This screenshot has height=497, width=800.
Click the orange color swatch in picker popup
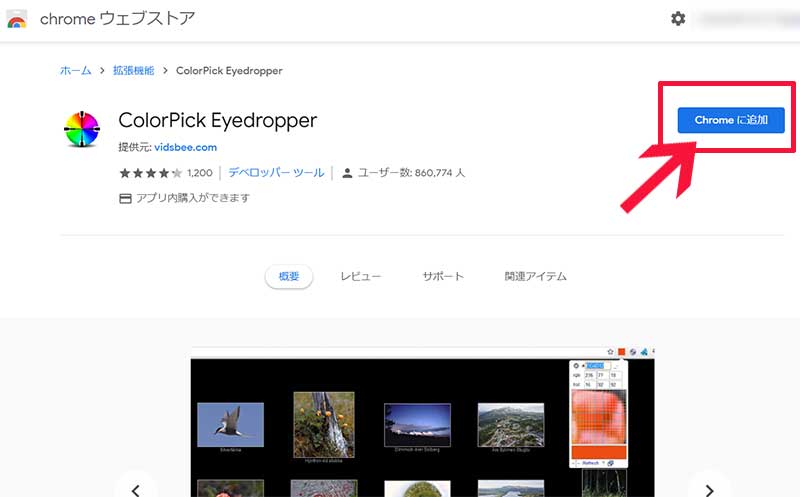tap(599, 452)
